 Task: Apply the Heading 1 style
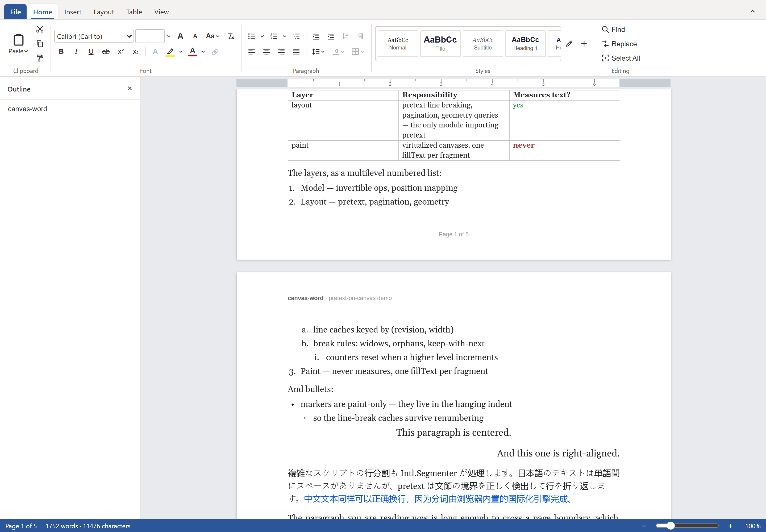point(525,44)
